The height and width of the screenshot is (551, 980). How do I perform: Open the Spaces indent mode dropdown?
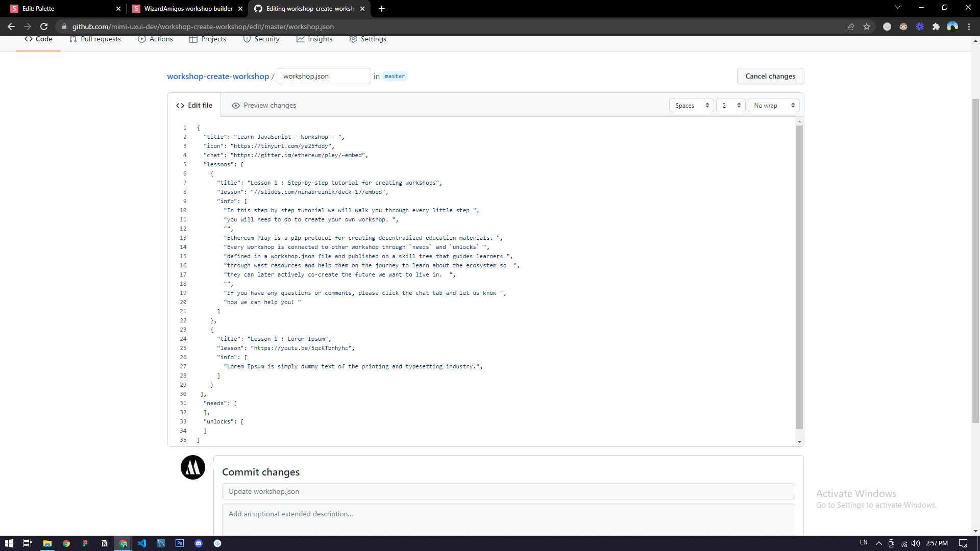pos(691,106)
